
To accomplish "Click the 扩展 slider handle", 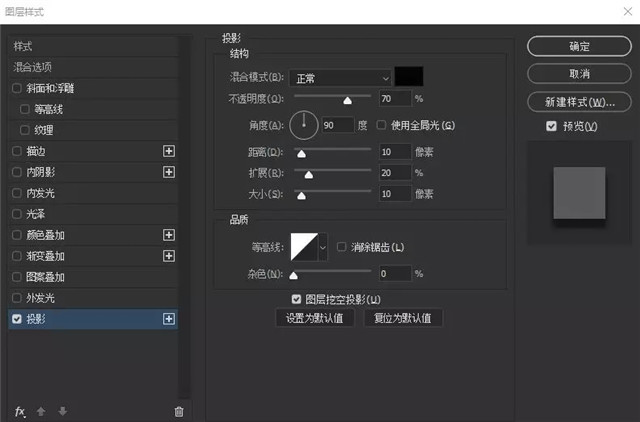I will coord(309,175).
